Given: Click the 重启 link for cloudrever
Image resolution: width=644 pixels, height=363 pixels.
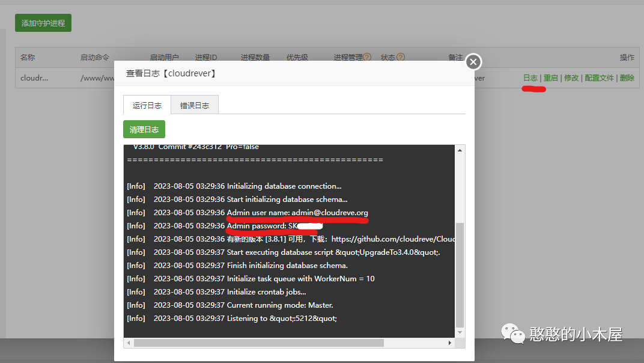Looking at the screenshot, I should tap(551, 78).
